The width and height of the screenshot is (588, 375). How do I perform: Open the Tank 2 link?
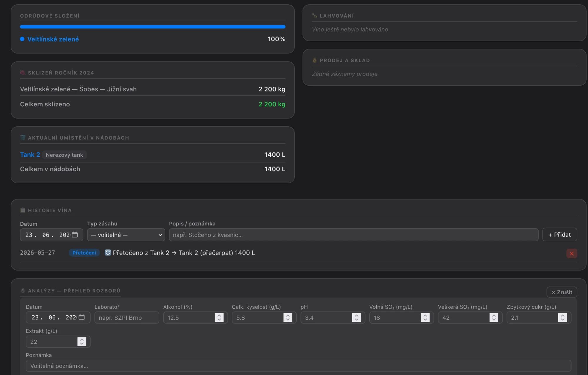click(30, 155)
